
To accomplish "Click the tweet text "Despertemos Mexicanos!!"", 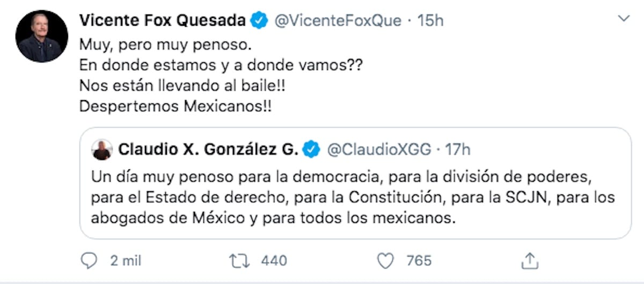I will (x=175, y=106).
